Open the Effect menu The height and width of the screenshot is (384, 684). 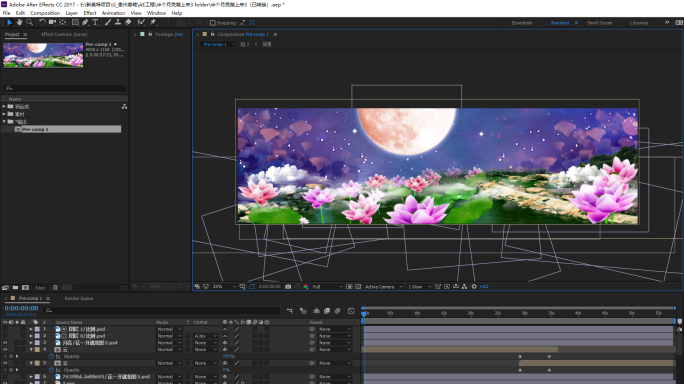(x=90, y=13)
